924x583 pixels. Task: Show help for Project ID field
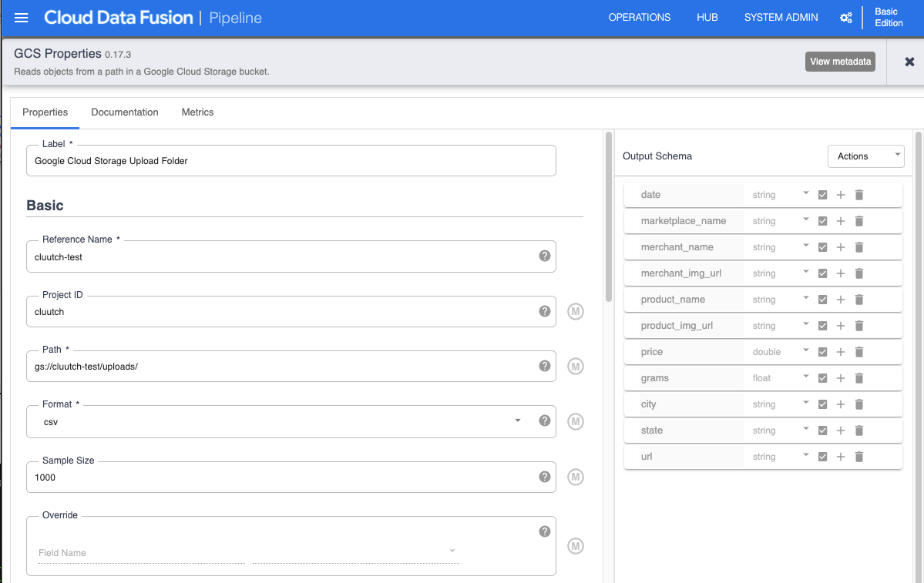(x=545, y=311)
